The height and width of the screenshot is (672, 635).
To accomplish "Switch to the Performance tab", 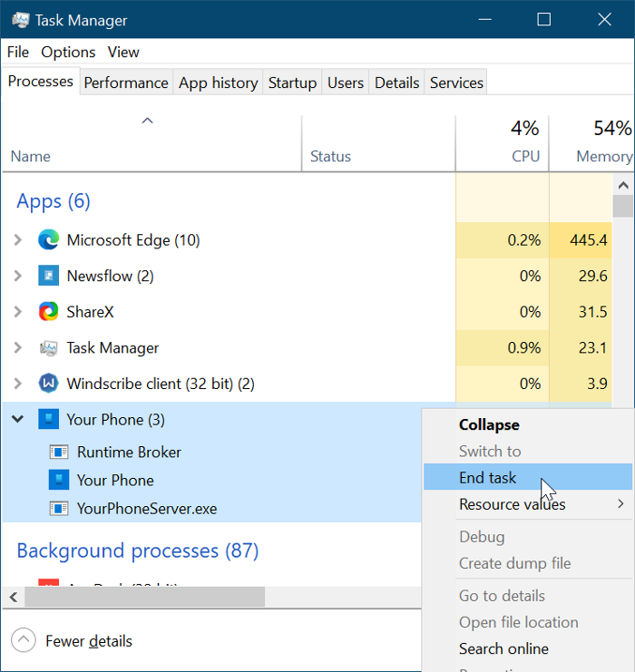I will point(126,83).
